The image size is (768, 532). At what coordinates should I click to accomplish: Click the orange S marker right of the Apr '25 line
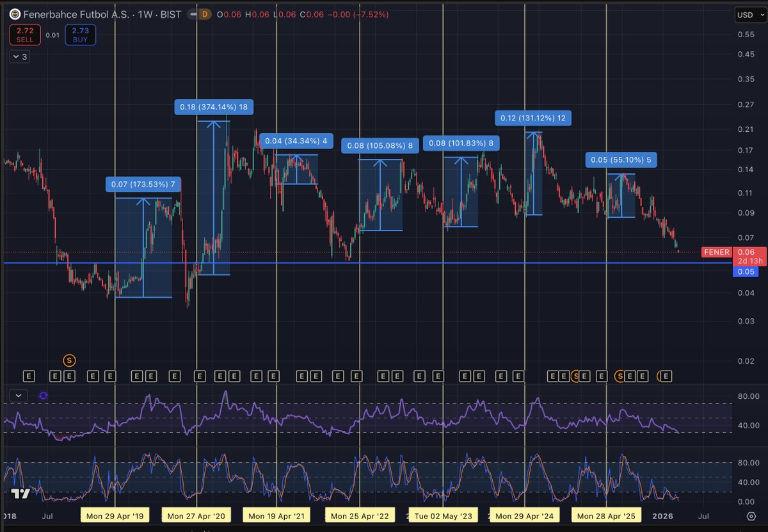(x=620, y=376)
